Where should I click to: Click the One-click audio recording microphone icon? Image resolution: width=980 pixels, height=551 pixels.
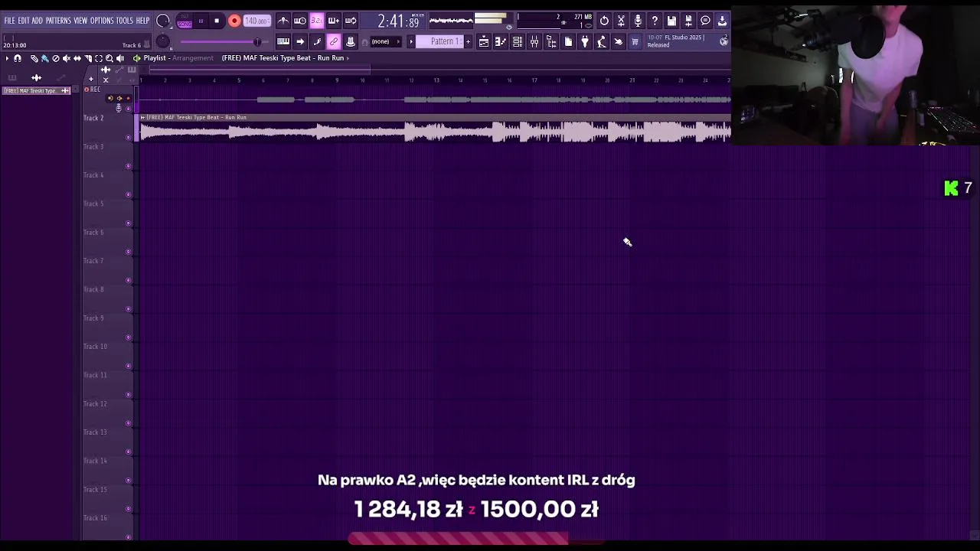(x=638, y=21)
